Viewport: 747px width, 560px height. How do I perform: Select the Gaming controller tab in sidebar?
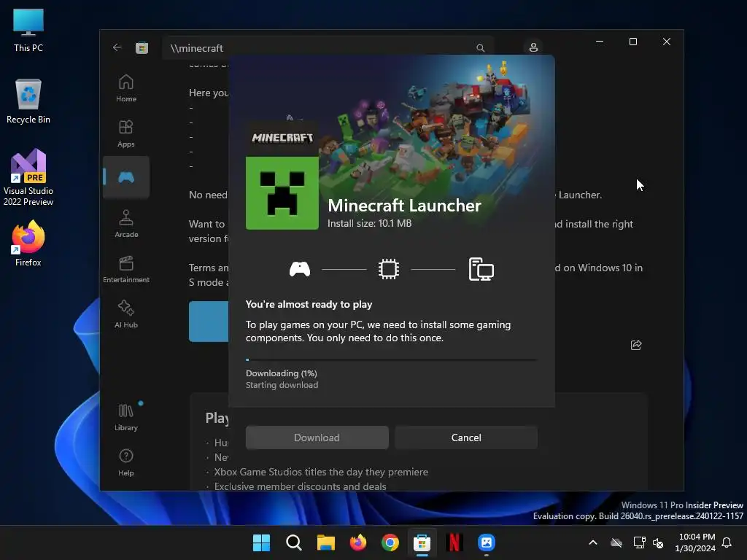126,177
